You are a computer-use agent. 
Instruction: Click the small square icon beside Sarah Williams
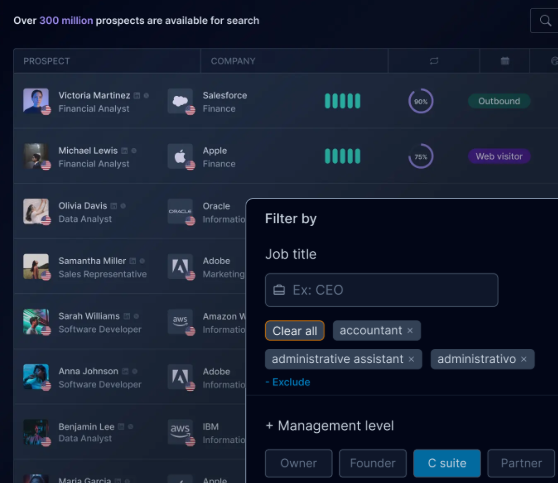coord(127,316)
